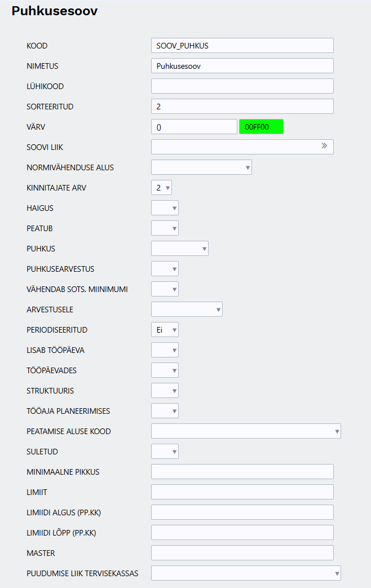Expand the Haigus dropdown
This screenshot has width=371, height=588.
tap(165, 208)
